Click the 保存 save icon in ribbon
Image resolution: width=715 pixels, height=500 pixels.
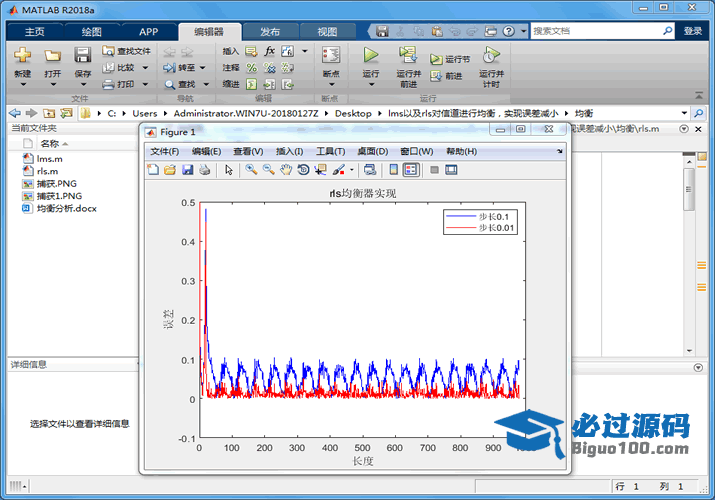pyautogui.click(x=82, y=55)
